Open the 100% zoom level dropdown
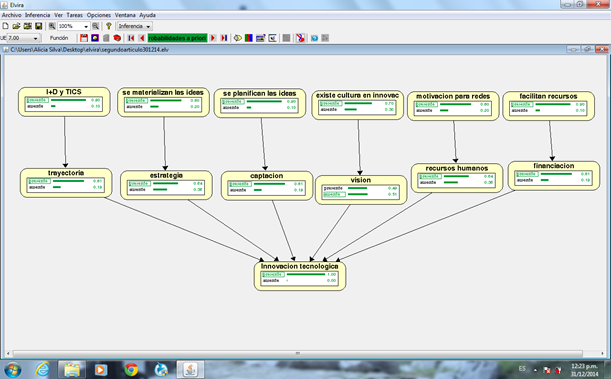 point(86,26)
